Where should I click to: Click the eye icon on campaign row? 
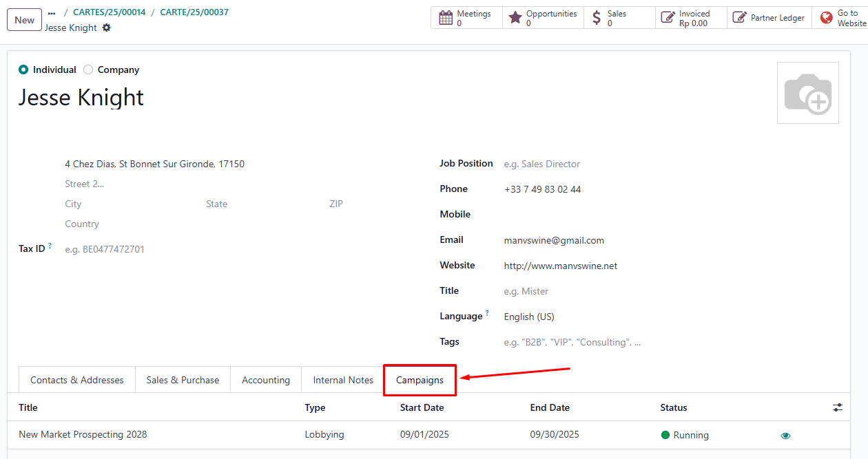coord(785,436)
